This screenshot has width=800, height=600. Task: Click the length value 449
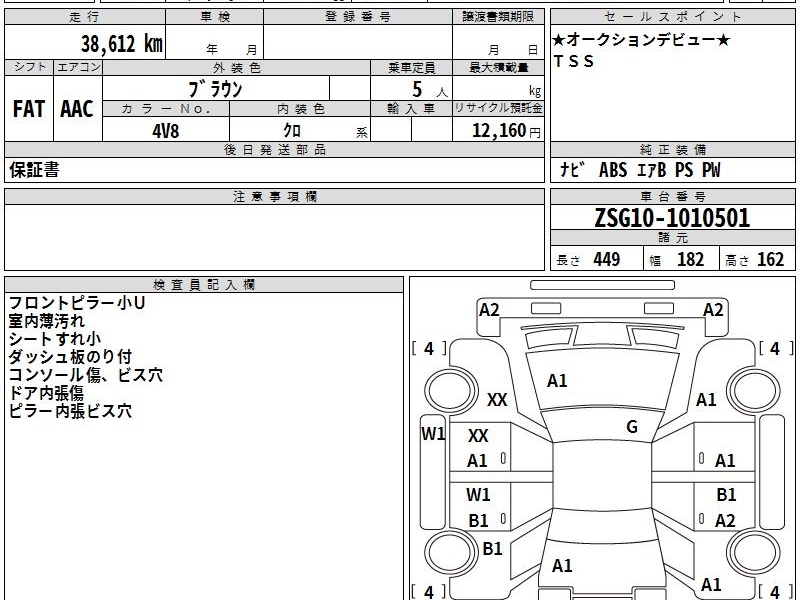click(607, 259)
